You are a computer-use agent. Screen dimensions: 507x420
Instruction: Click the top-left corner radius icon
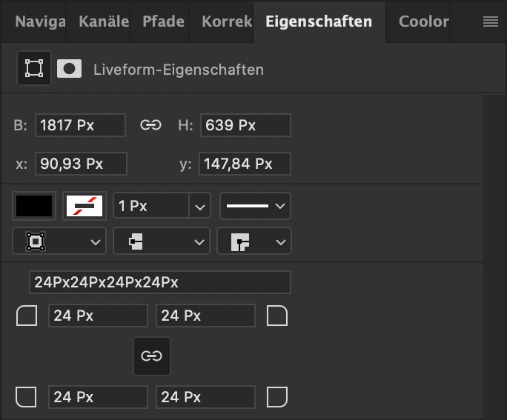point(27,316)
